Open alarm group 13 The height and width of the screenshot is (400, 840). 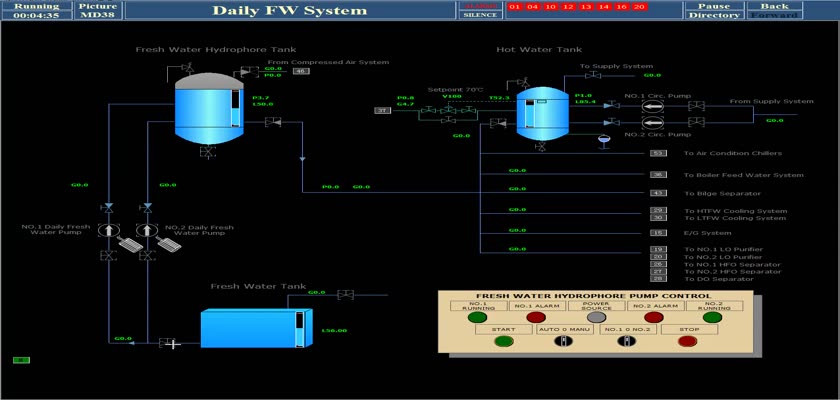(586, 7)
